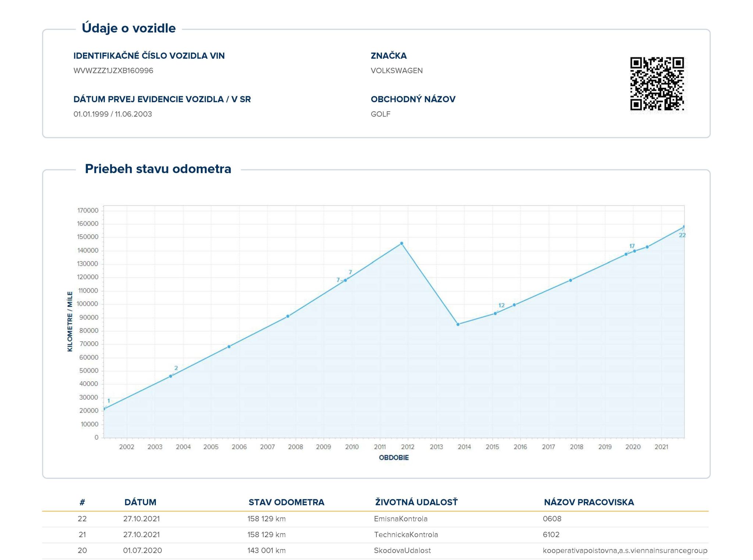Screen dimensions: 753x560
Task: Select the TechnickaKontrola row entry
Action: coord(406,534)
